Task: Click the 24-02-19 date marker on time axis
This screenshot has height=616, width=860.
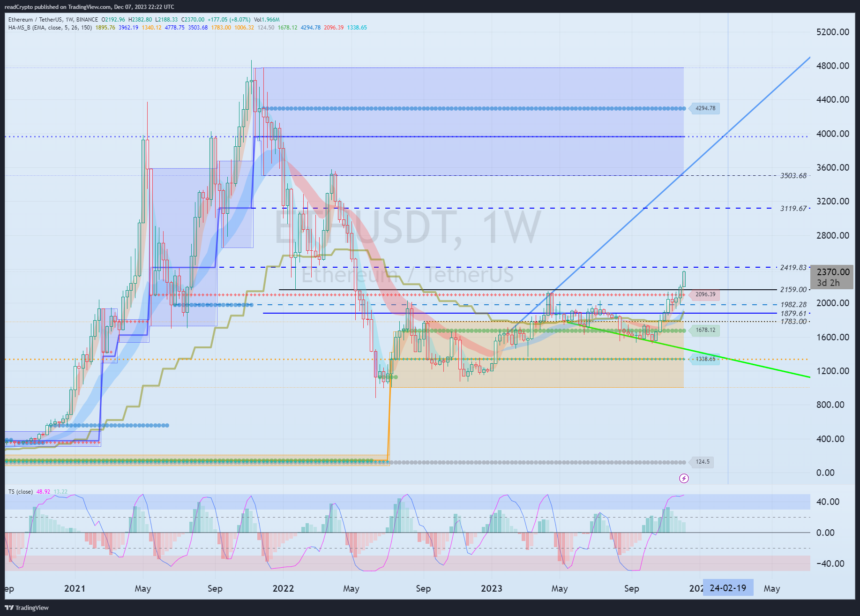Action: (x=728, y=588)
